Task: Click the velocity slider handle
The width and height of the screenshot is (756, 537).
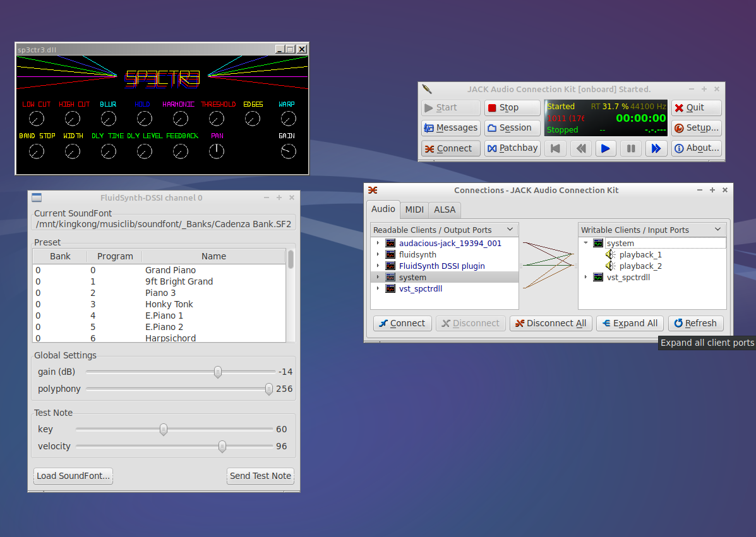Action: coord(222,447)
